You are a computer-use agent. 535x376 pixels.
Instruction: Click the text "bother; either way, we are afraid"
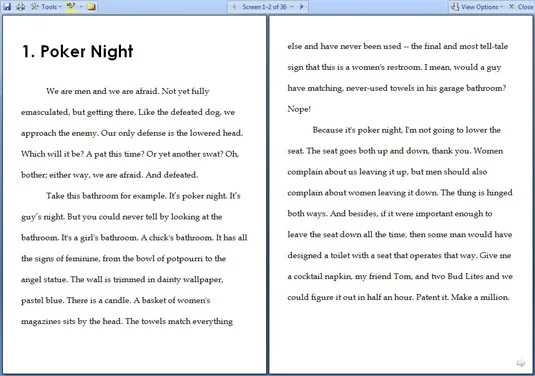[82, 175]
